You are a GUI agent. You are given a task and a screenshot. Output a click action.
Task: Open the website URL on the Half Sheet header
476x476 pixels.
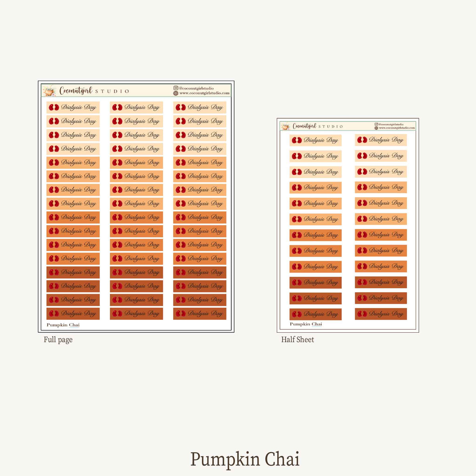(x=397, y=128)
